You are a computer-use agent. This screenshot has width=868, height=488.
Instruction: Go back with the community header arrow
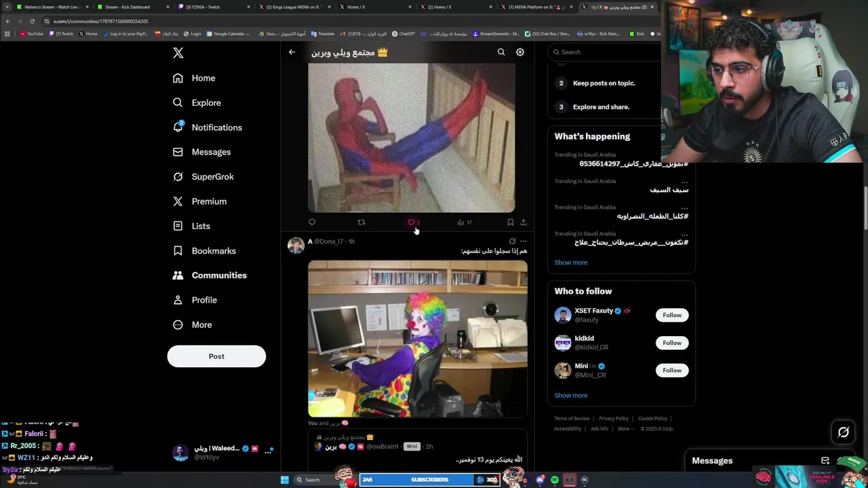tap(292, 52)
